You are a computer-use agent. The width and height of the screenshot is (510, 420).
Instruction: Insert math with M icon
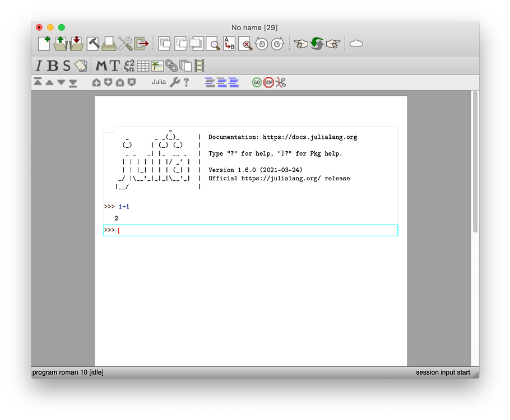pos(101,66)
